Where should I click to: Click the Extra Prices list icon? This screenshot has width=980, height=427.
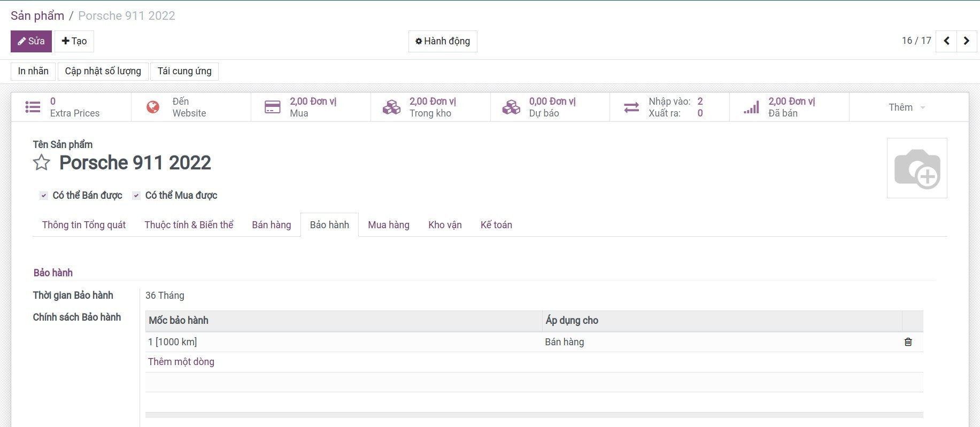33,107
